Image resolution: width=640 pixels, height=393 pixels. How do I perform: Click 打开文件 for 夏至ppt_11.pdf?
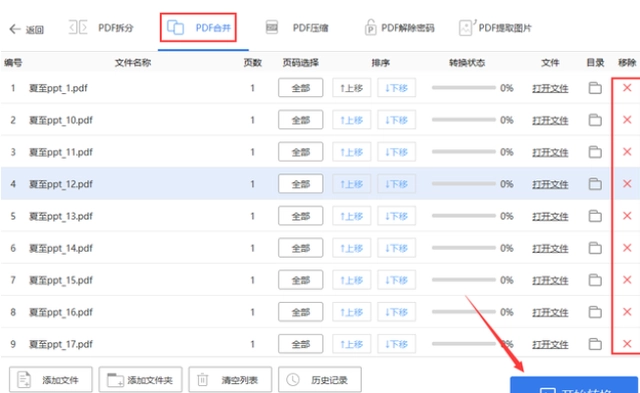(550, 152)
